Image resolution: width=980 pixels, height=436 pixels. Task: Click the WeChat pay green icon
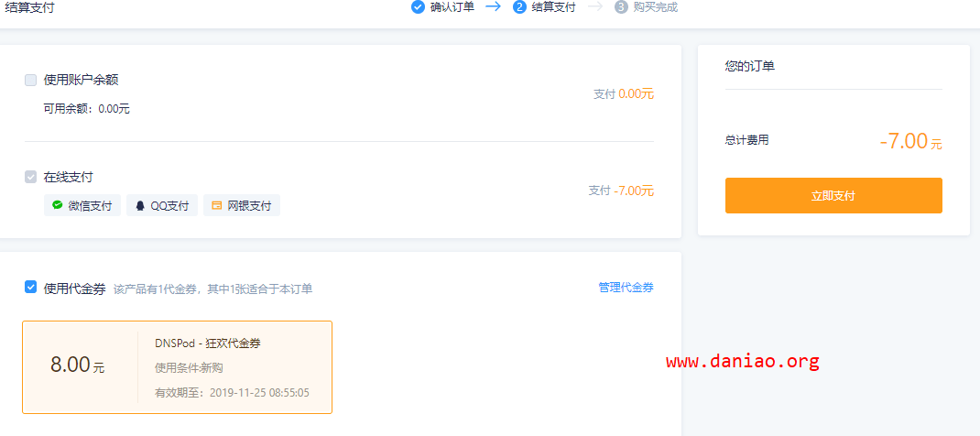[58, 205]
